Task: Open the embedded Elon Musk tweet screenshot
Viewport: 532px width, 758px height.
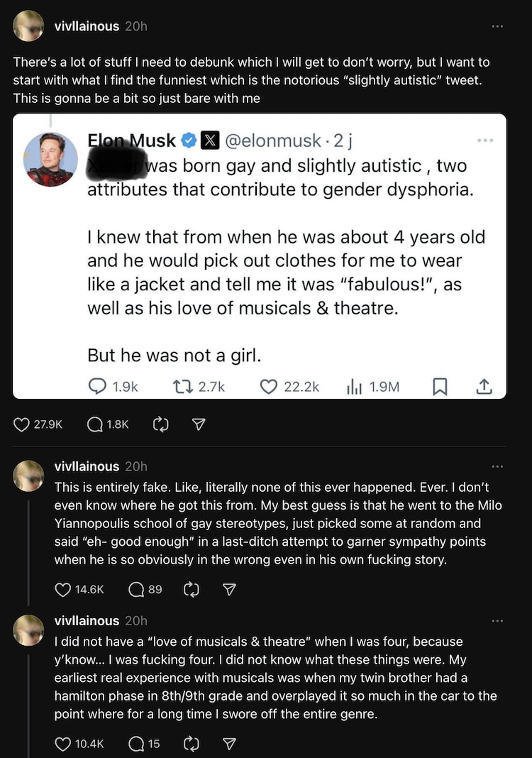Action: [x=260, y=256]
